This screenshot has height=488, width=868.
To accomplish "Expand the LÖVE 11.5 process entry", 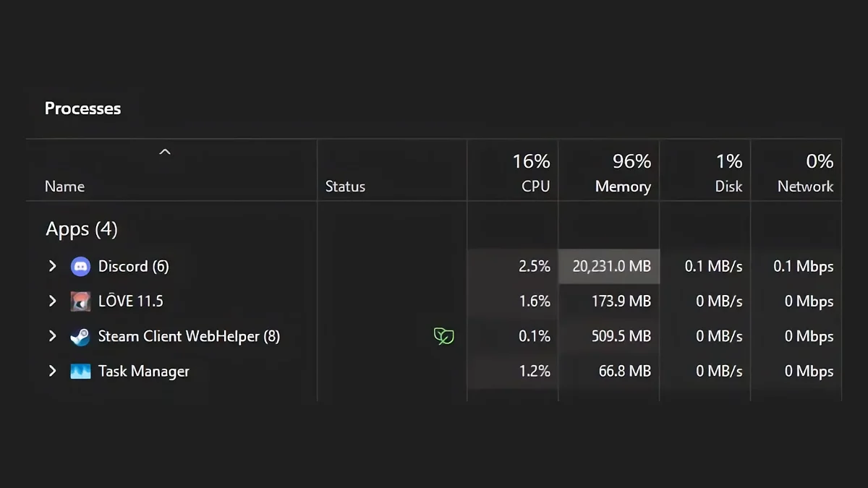I will (52, 301).
